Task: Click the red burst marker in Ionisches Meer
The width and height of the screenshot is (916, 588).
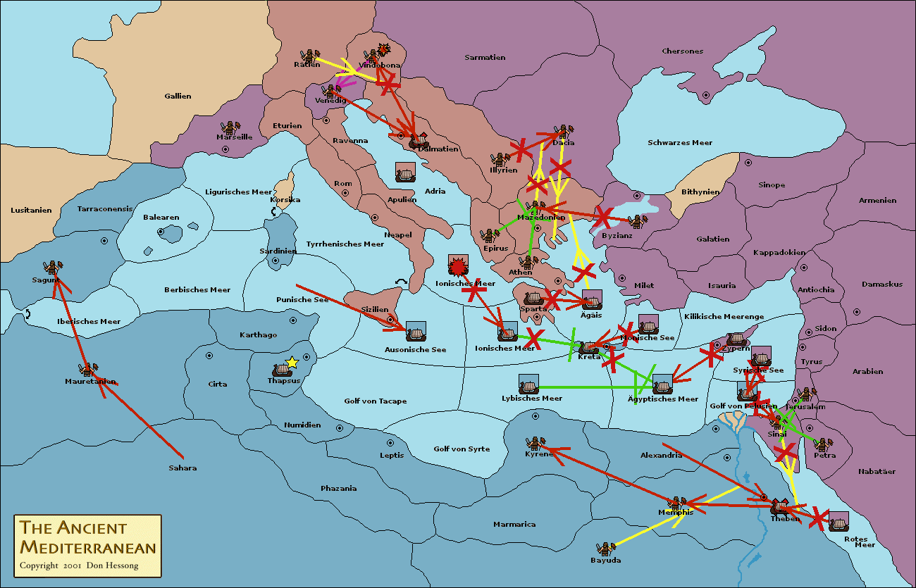Action: pyautogui.click(x=459, y=266)
